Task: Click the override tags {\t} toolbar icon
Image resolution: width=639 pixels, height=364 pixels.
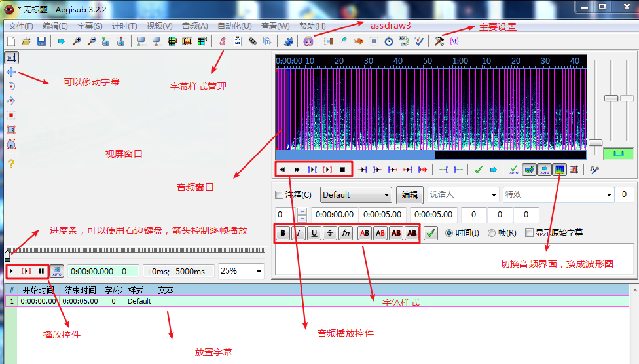Action: coord(454,41)
